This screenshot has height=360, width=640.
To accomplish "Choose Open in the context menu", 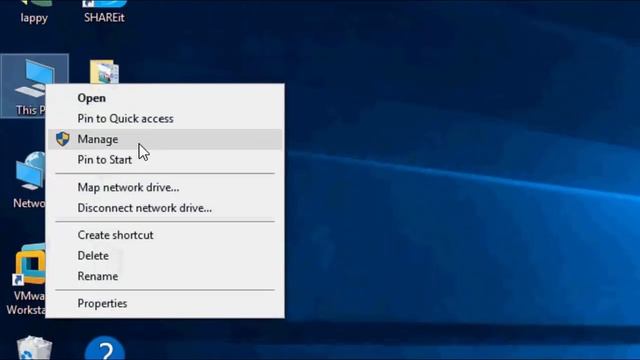I will [165, 98].
